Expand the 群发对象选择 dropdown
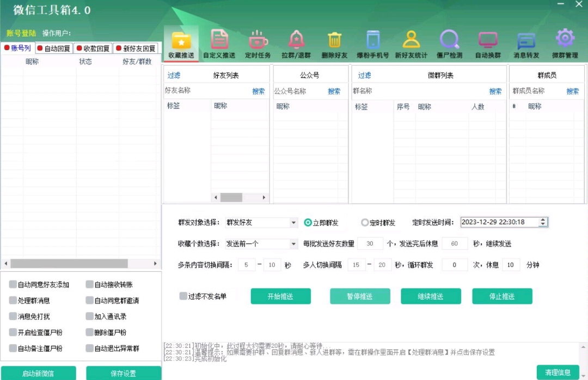Screen dimensions: 588x380 pos(293,223)
